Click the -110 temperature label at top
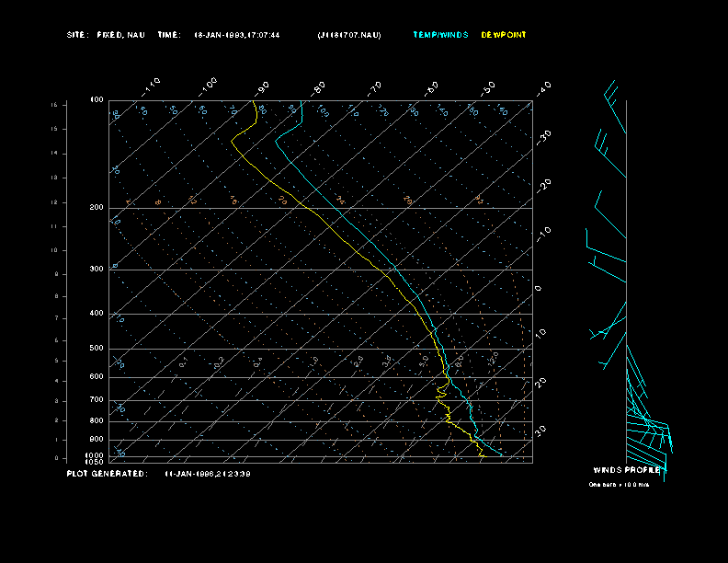Screen dimensions: 728x563 click(x=153, y=85)
